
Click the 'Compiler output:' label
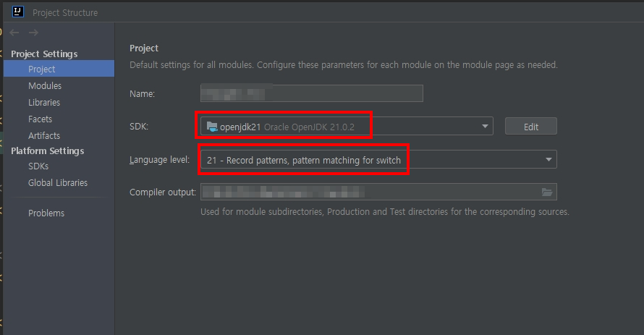click(x=163, y=192)
